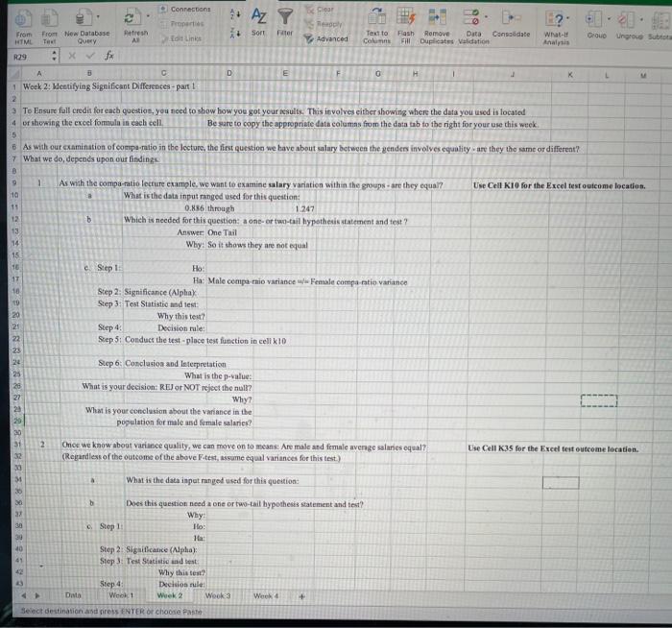This screenshot has height=628, width=672.
Task: Select column A header
Action: click(x=39, y=73)
